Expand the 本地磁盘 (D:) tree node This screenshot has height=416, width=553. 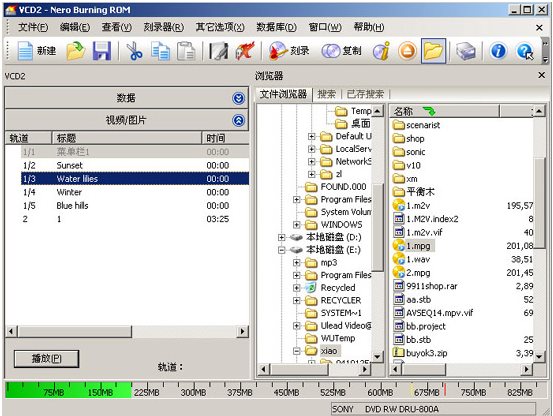pyautogui.click(x=281, y=237)
